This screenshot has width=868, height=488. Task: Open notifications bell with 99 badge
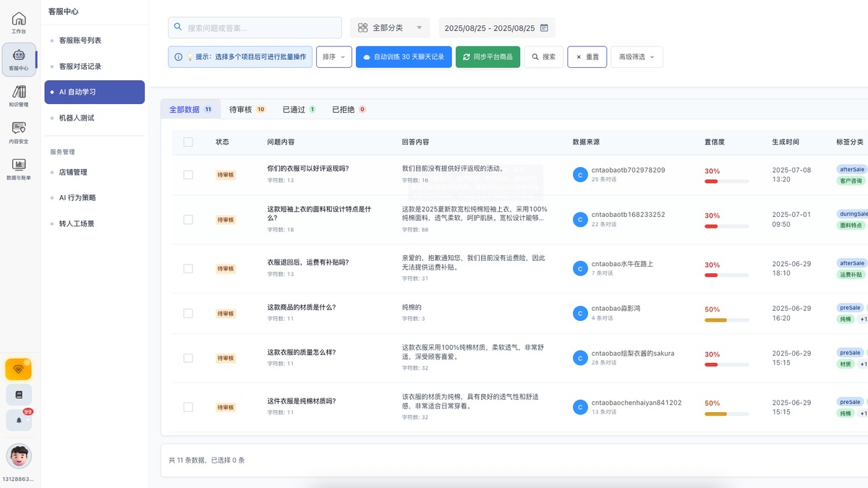tap(19, 420)
